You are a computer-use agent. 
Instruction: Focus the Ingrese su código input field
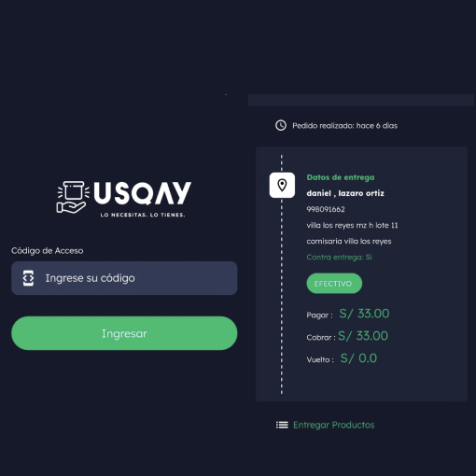[x=124, y=278]
